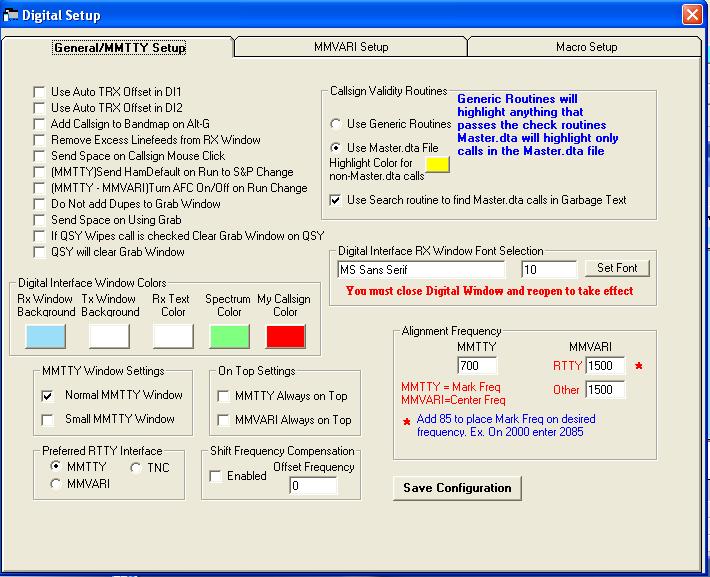Change the Tx Window Background color swatch
This screenshot has width=710, height=577.
coord(110,337)
